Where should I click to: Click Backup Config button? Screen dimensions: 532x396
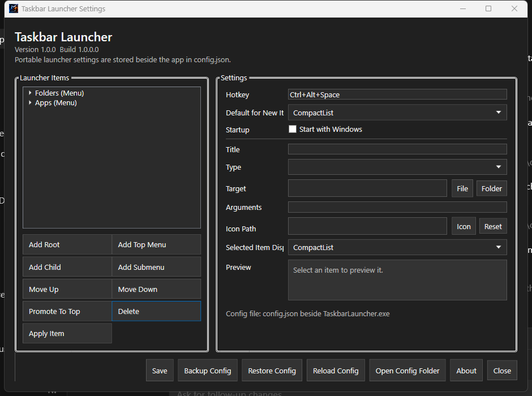pos(208,371)
